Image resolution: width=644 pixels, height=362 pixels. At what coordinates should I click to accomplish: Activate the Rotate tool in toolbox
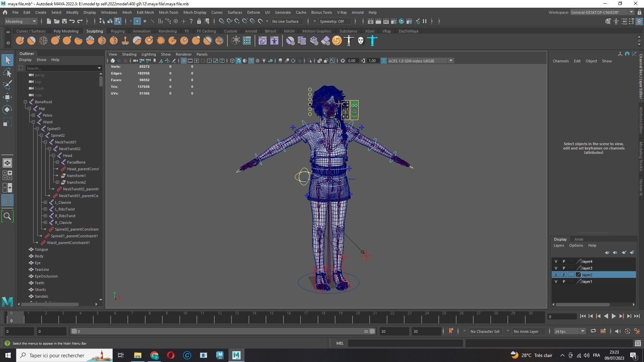tap(7, 110)
